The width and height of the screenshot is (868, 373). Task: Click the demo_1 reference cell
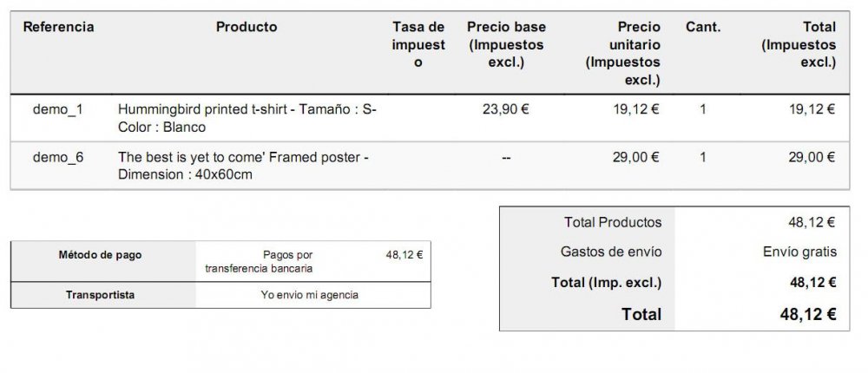click(x=57, y=109)
